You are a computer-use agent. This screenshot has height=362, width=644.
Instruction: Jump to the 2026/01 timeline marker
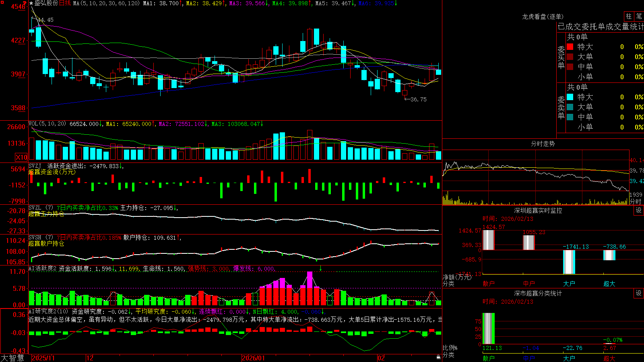tap(254, 358)
